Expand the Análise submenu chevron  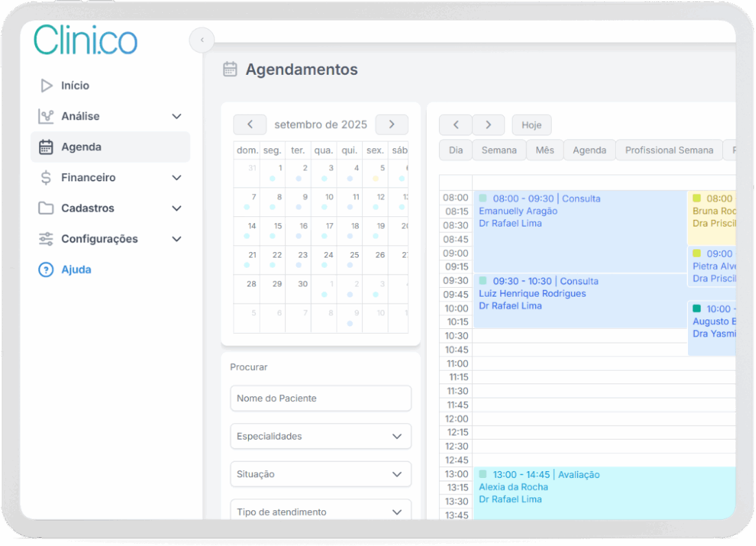(x=177, y=117)
